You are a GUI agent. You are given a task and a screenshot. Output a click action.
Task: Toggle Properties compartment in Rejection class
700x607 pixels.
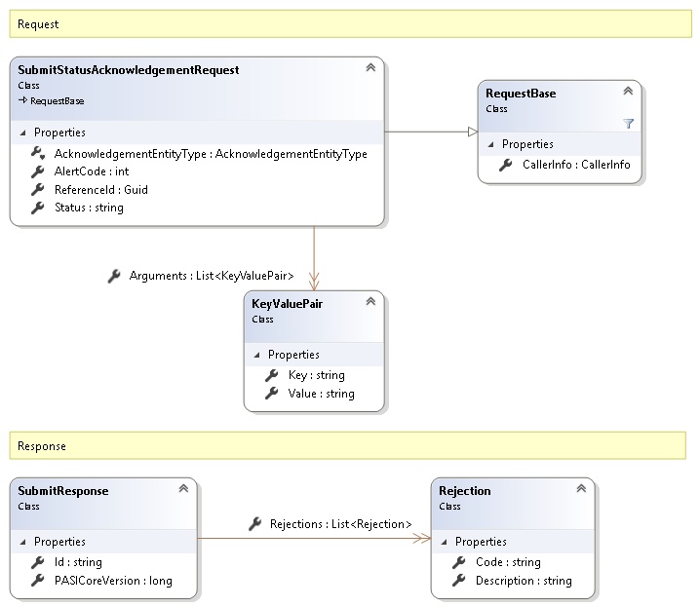(x=446, y=542)
